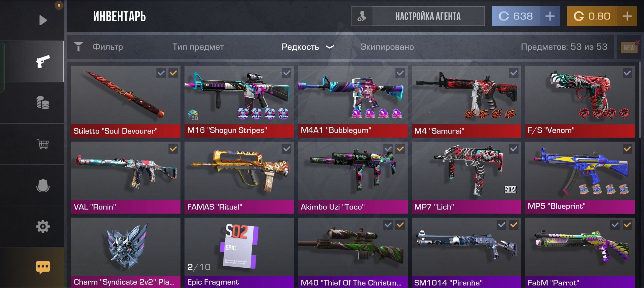Open the clan shield sidebar icon
This screenshot has height=288, width=644.
click(x=43, y=186)
